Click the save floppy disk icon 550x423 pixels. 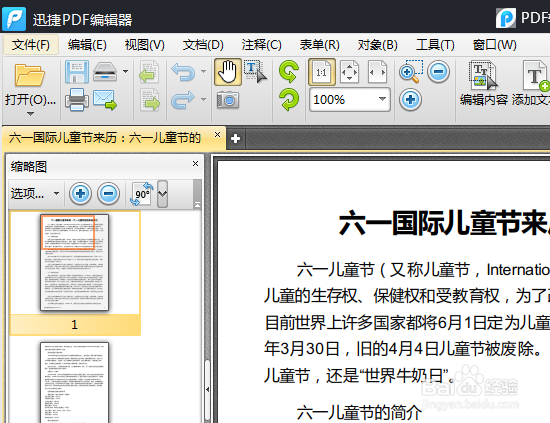(x=77, y=72)
